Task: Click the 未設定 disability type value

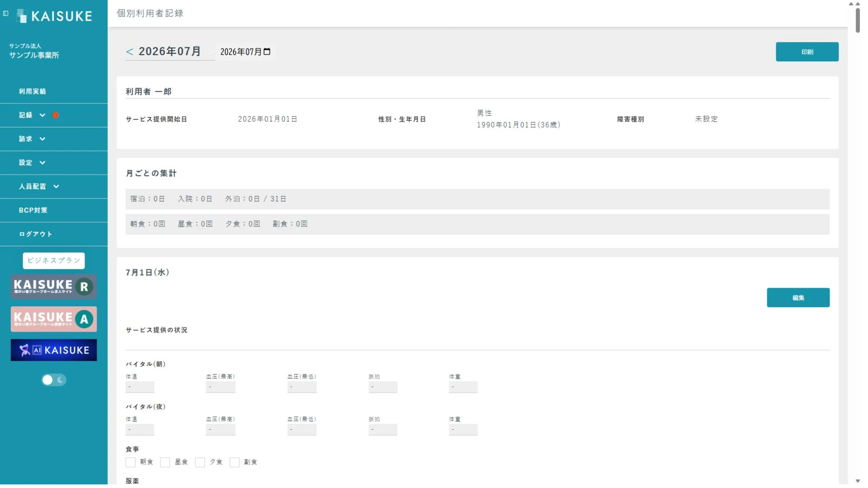Action: point(706,119)
